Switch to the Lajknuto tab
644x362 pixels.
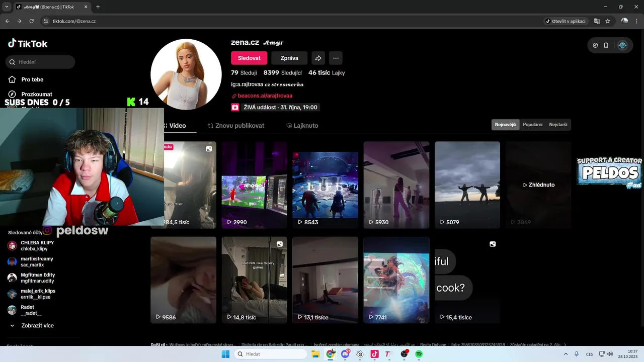(x=302, y=126)
